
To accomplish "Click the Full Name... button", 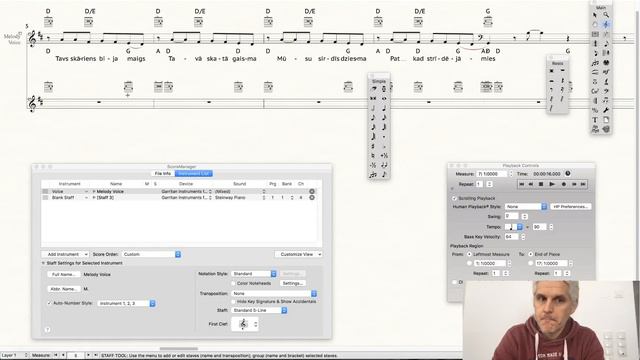I will [x=63, y=274].
